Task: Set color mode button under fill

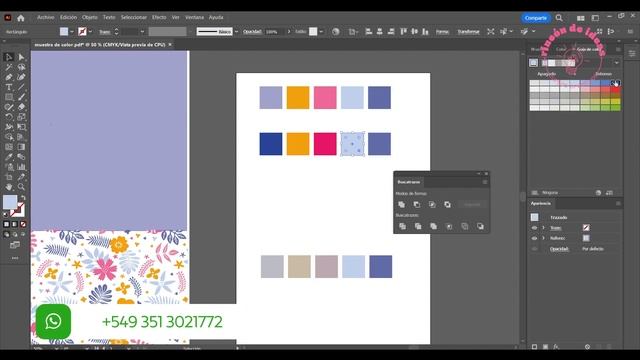Action: [x=6, y=224]
